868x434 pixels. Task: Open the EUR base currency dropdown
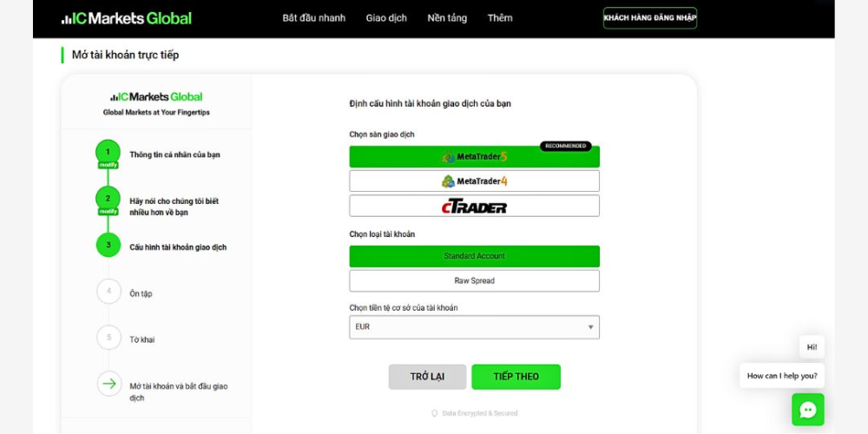pyautogui.click(x=474, y=327)
